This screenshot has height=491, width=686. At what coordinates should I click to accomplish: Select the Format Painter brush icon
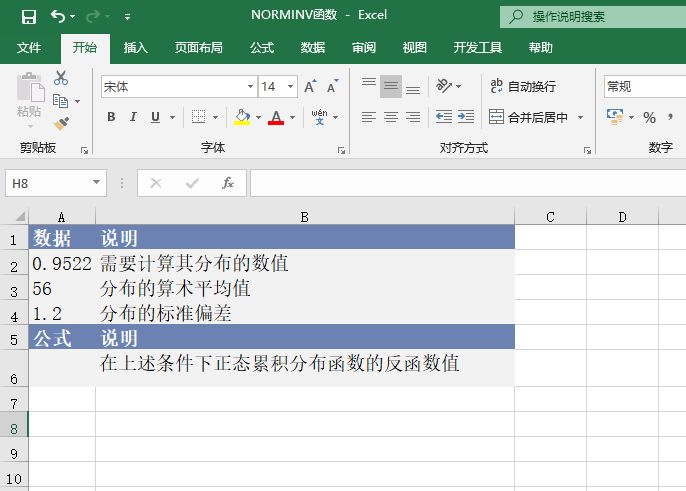click(x=62, y=124)
